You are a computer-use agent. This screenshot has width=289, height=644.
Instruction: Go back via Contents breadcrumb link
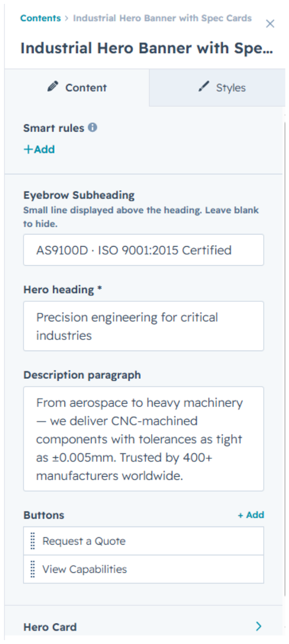(x=40, y=18)
